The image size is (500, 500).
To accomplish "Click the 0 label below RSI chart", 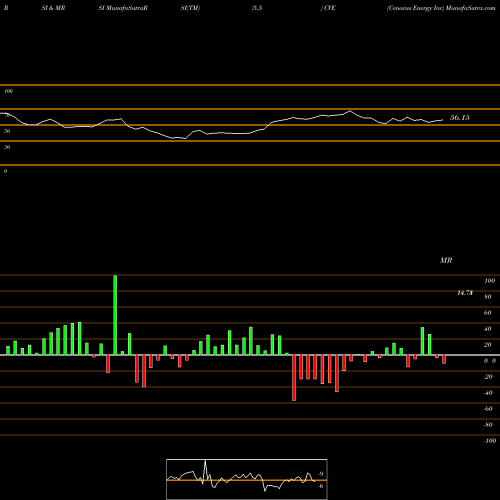I will (5, 171).
